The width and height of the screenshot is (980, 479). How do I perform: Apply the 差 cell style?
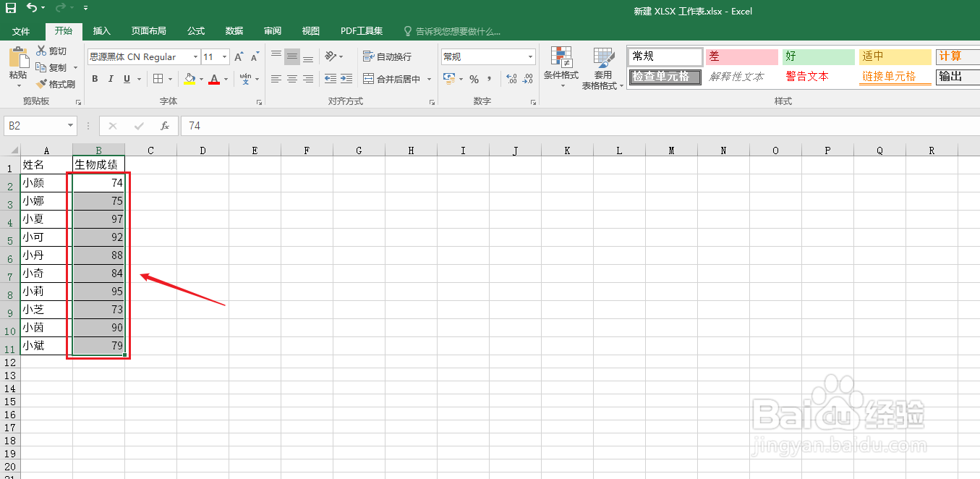pyautogui.click(x=742, y=56)
